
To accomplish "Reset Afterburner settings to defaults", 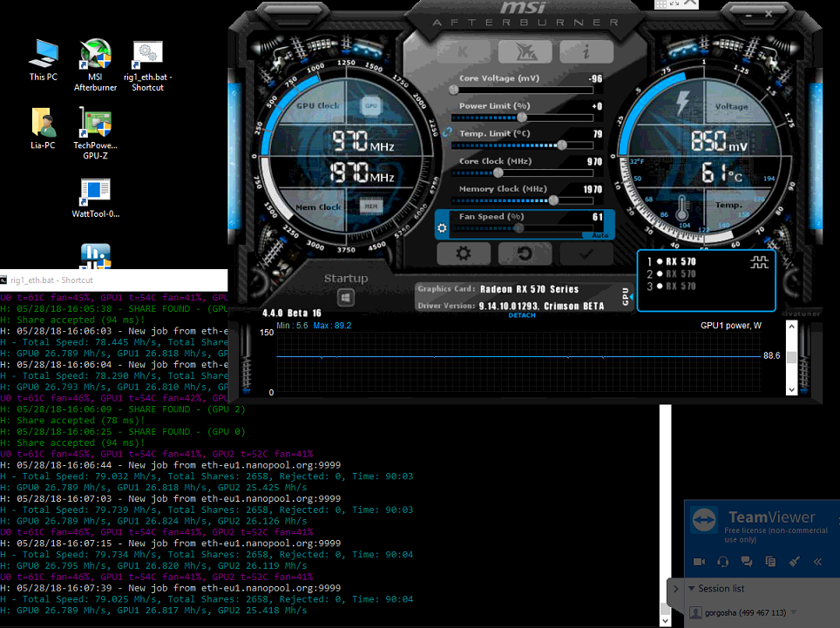I will (x=525, y=253).
